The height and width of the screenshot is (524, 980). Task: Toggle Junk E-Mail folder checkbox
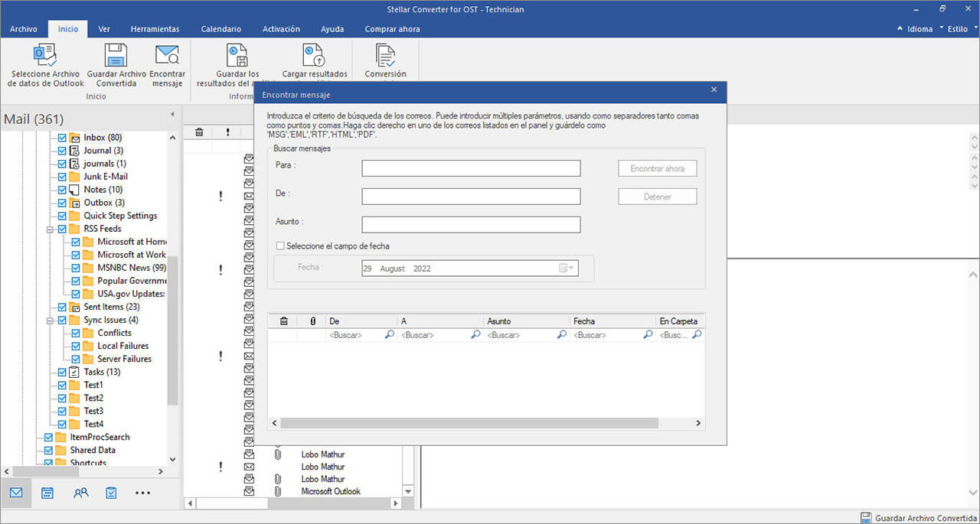(63, 177)
